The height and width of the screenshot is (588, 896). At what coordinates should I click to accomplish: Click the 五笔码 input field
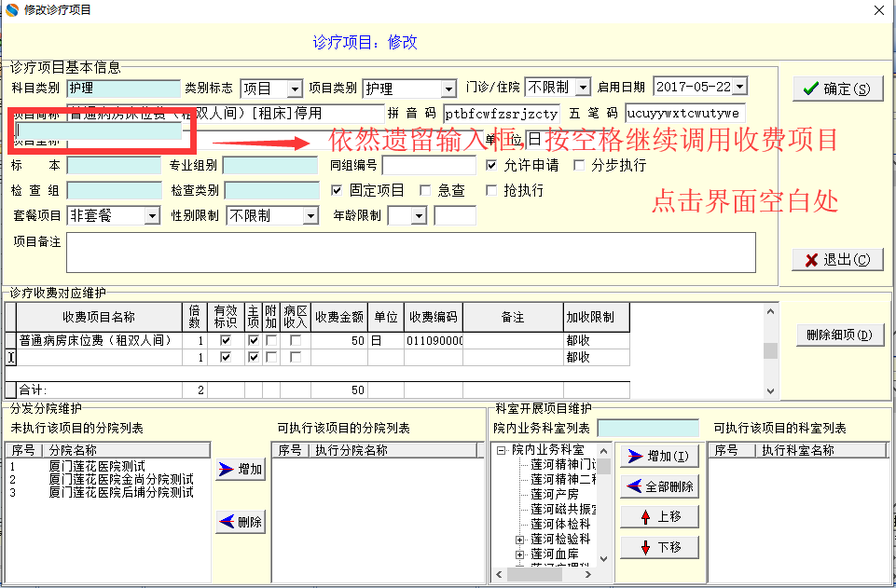click(x=685, y=113)
